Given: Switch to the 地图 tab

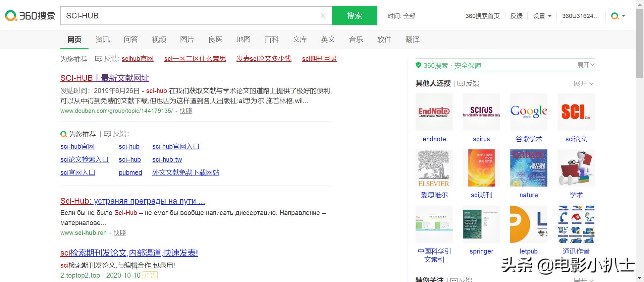Looking at the screenshot, I should tap(244, 40).
